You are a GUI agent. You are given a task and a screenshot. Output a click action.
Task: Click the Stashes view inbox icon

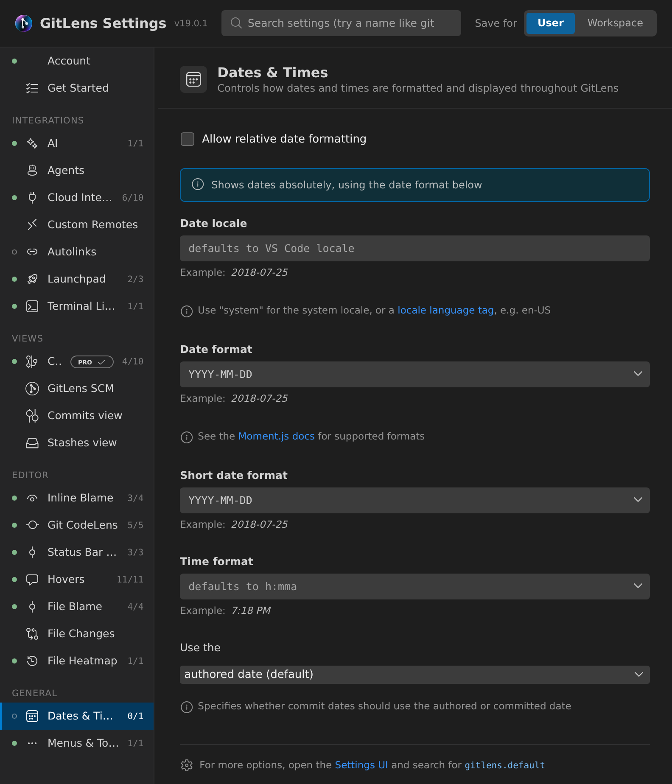pyautogui.click(x=32, y=442)
